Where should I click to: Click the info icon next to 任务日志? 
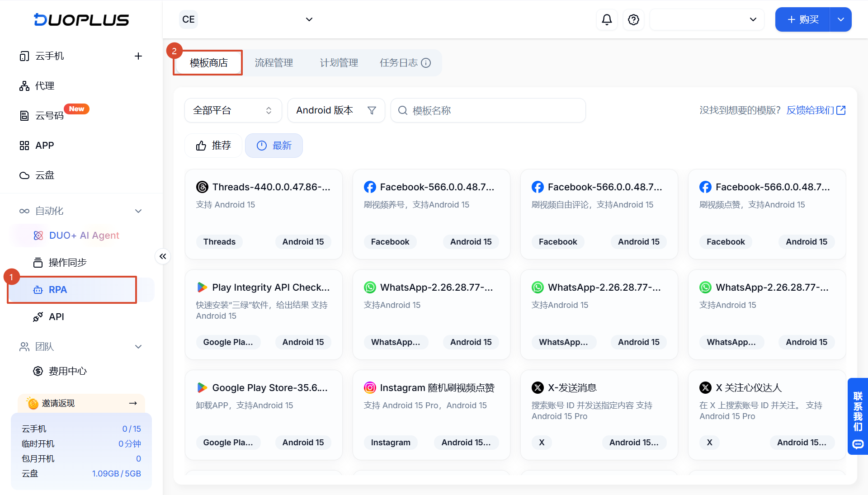point(426,63)
